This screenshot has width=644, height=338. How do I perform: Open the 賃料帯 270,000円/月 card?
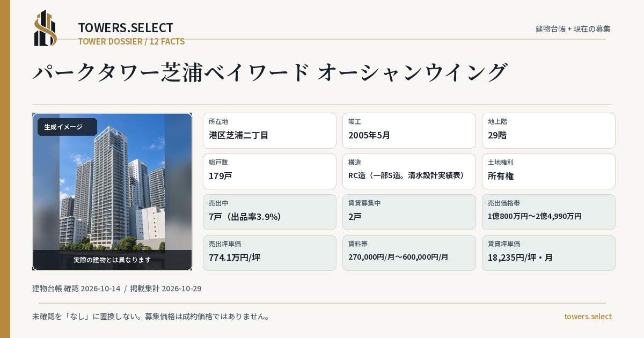click(x=409, y=253)
